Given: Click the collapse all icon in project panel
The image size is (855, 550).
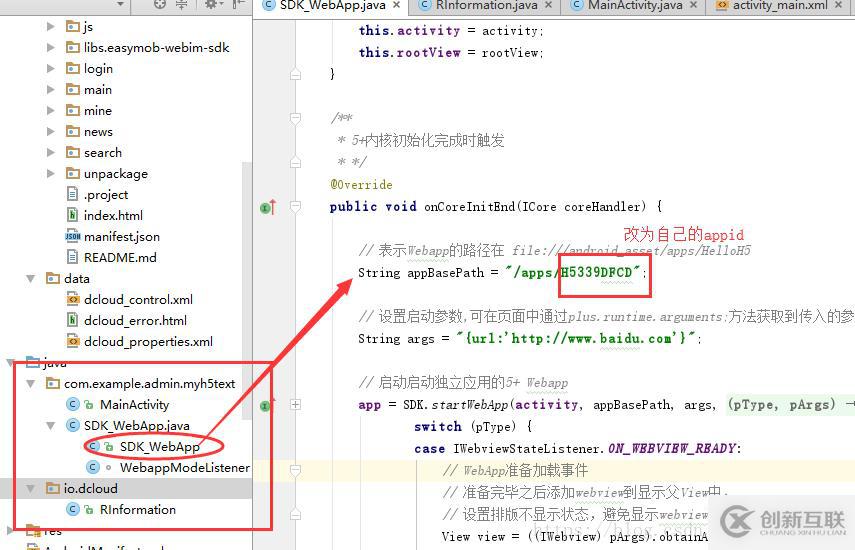Looking at the screenshot, I should 182,4.
